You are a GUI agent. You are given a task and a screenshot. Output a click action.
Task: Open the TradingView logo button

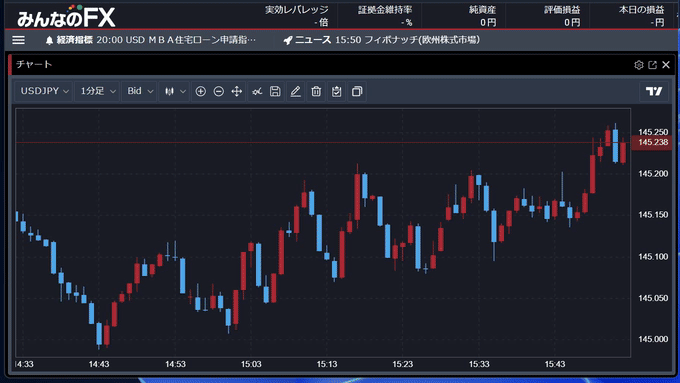click(x=654, y=91)
